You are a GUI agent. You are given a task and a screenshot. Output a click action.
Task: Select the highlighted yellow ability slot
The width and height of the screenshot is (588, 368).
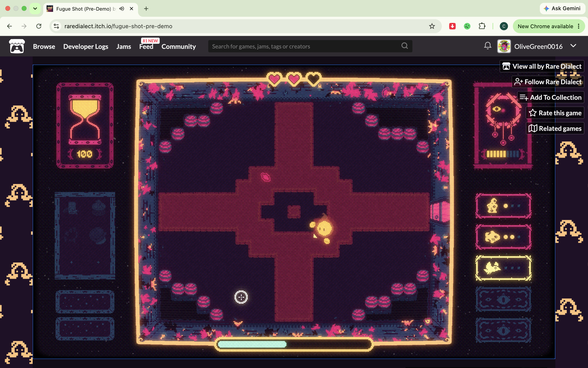click(503, 268)
